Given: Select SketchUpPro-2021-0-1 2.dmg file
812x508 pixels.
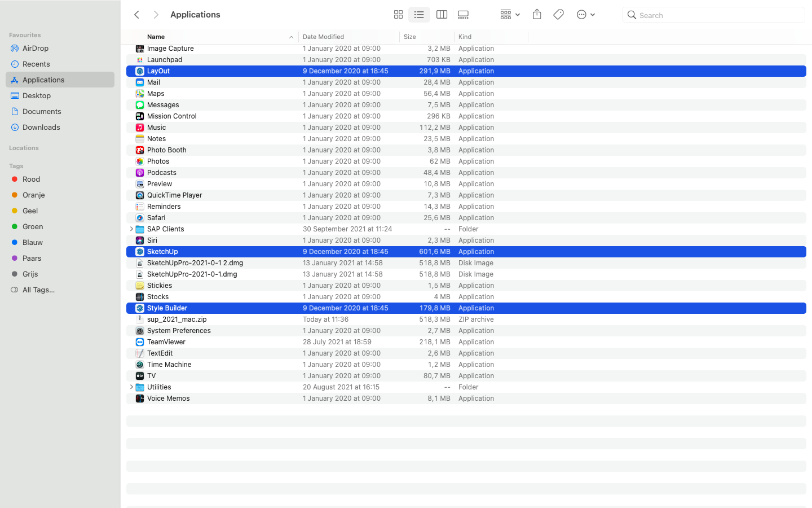Looking at the screenshot, I should pyautogui.click(x=466, y=263).
